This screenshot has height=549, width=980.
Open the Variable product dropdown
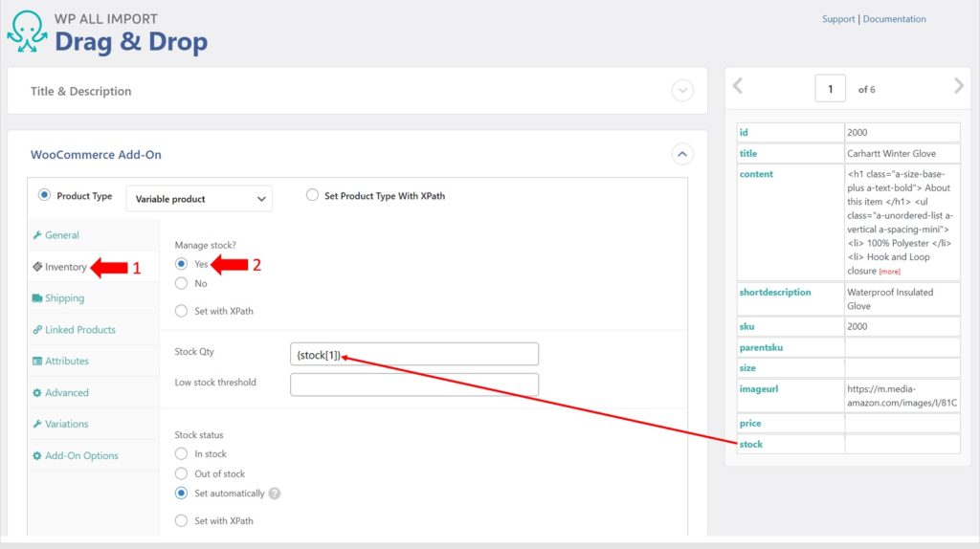point(199,199)
